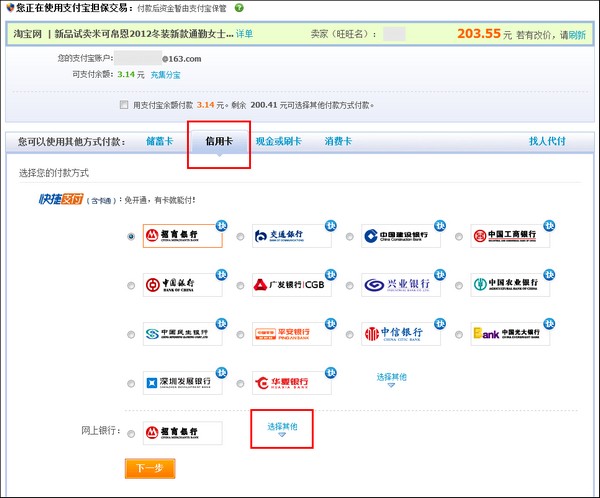Expand 选择其他 in the quick-pay bank list
Viewport: 600px width, 498px height.
[x=392, y=378]
